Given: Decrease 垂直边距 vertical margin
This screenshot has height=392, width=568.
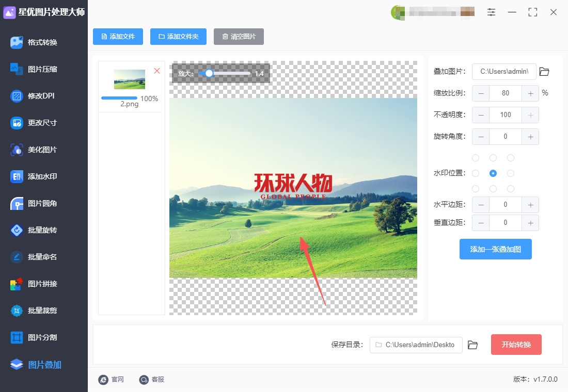Looking at the screenshot, I should [x=481, y=223].
